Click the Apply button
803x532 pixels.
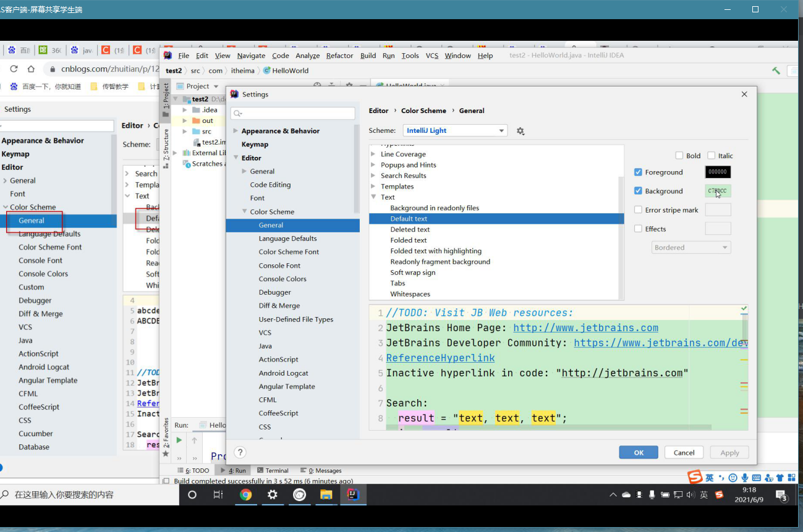[x=729, y=452]
